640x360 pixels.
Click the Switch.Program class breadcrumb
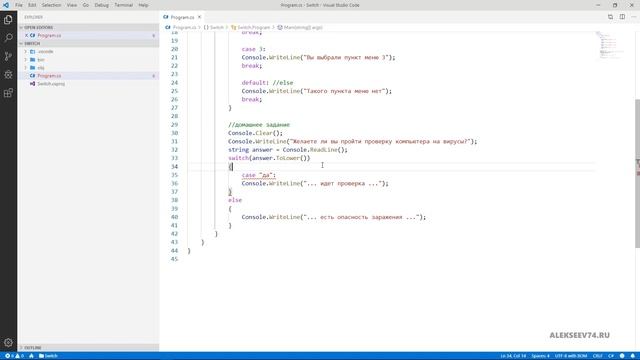[x=251, y=27]
